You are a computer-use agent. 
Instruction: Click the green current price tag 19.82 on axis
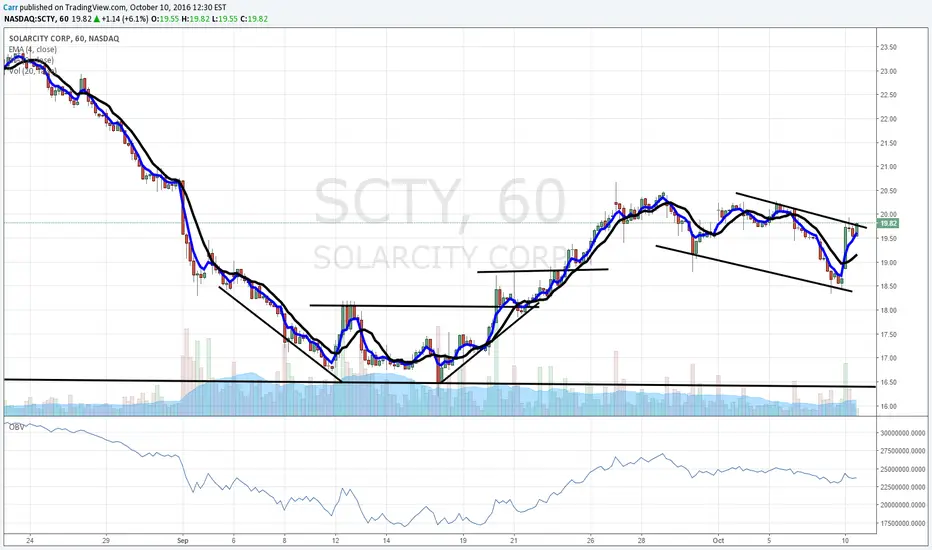889,224
